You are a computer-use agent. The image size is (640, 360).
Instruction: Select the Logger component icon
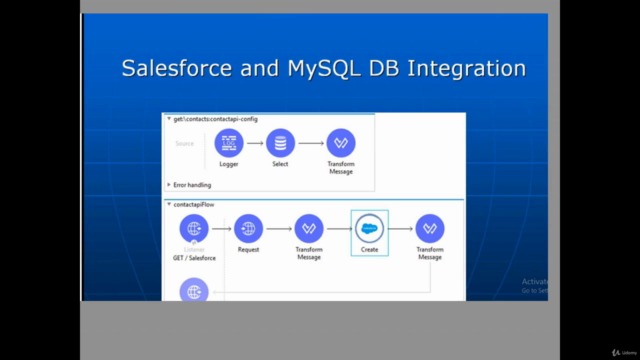click(x=229, y=143)
